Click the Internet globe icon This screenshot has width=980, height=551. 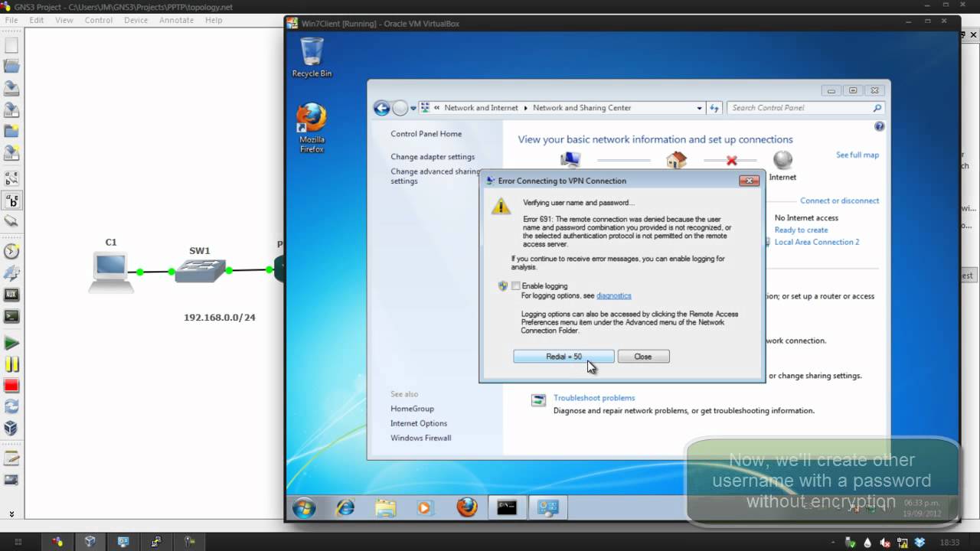tap(782, 160)
